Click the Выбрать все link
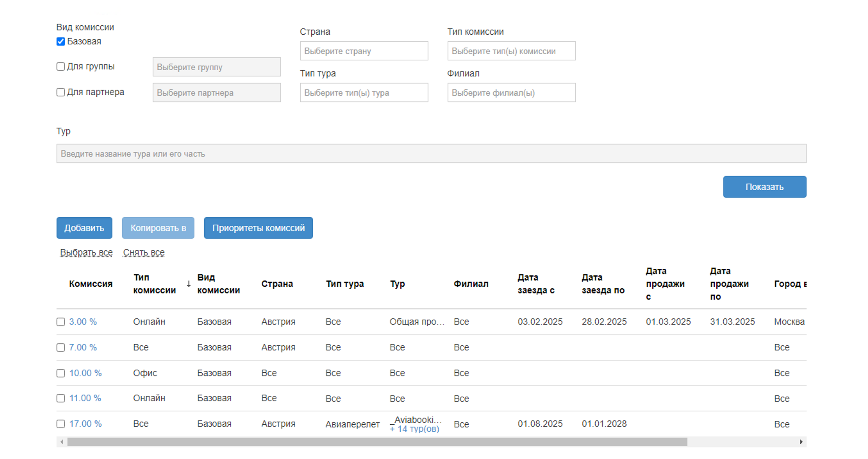Screen dimensions: 868x459 click(x=86, y=252)
